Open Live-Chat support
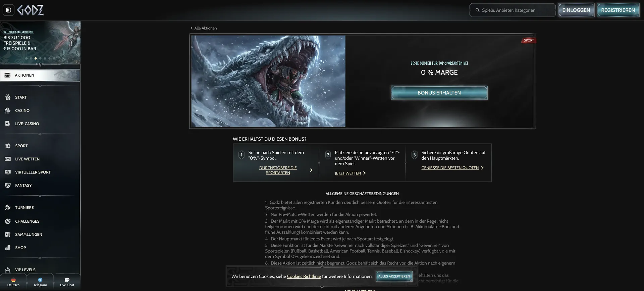The width and height of the screenshot is (644, 291). [67, 282]
